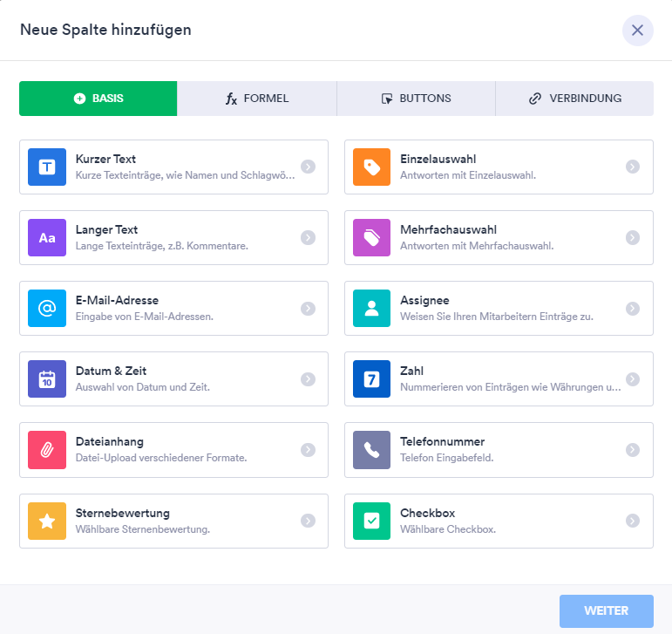The width and height of the screenshot is (672, 634).
Task: Pick the Dateianhang title
Action: point(109,442)
